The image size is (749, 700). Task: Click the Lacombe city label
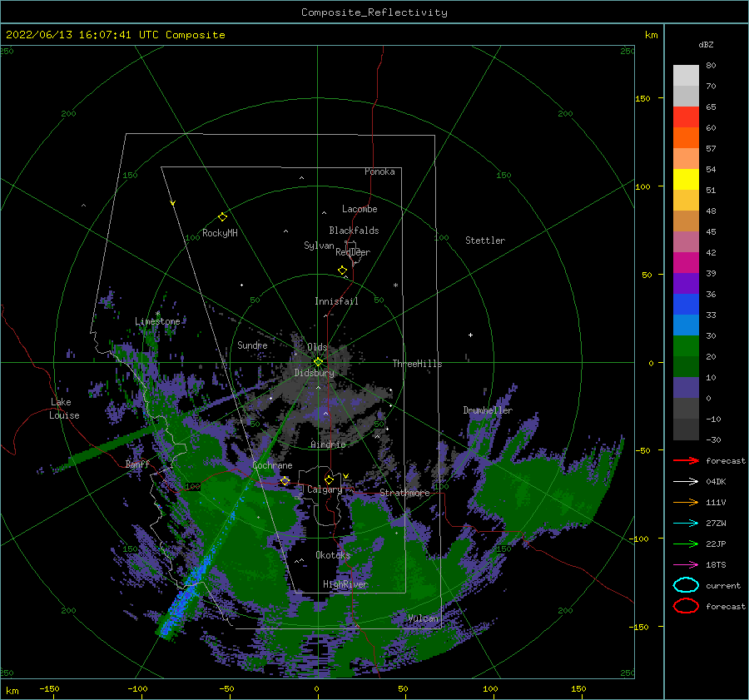(x=360, y=209)
